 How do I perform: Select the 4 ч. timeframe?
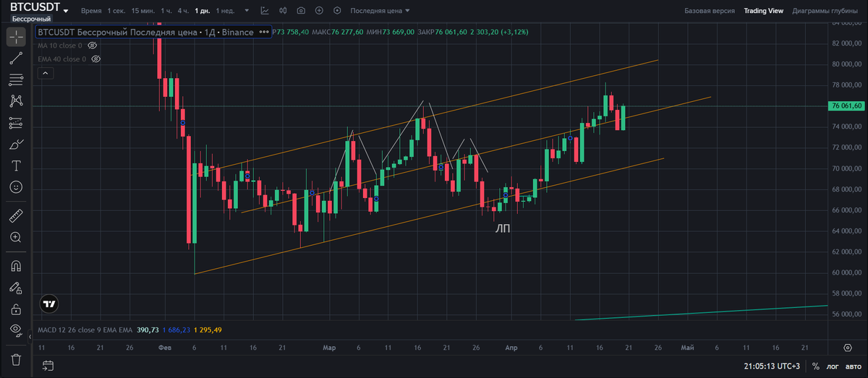(183, 12)
